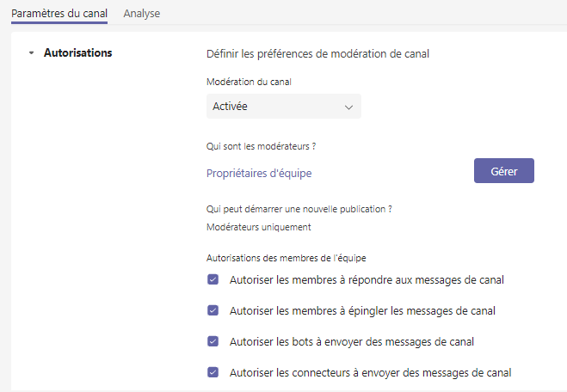
Task: Click the Modération du canal label
Action: [x=249, y=82]
